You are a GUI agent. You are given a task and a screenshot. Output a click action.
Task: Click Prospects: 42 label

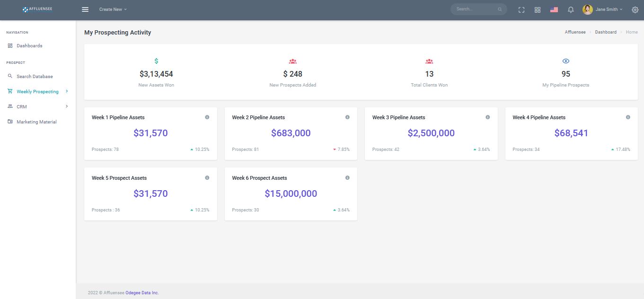386,149
